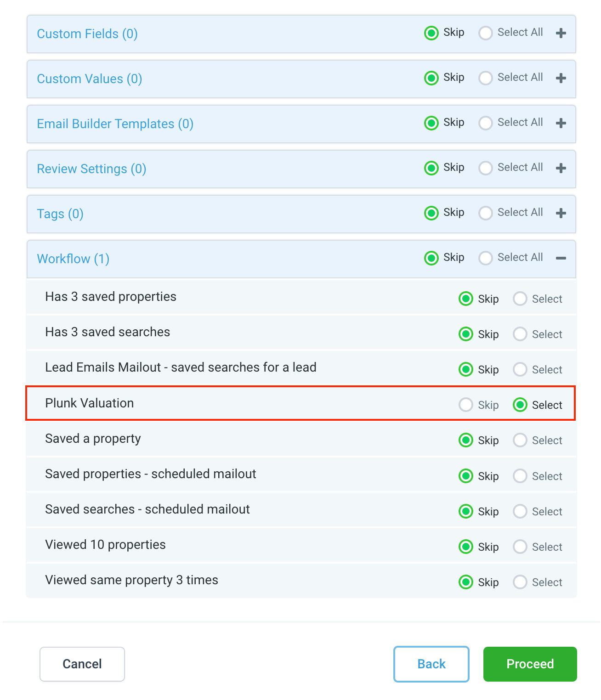Image resolution: width=601 pixels, height=700 pixels.
Task: Expand Email Builder Templates plus icon
Action: pos(561,123)
